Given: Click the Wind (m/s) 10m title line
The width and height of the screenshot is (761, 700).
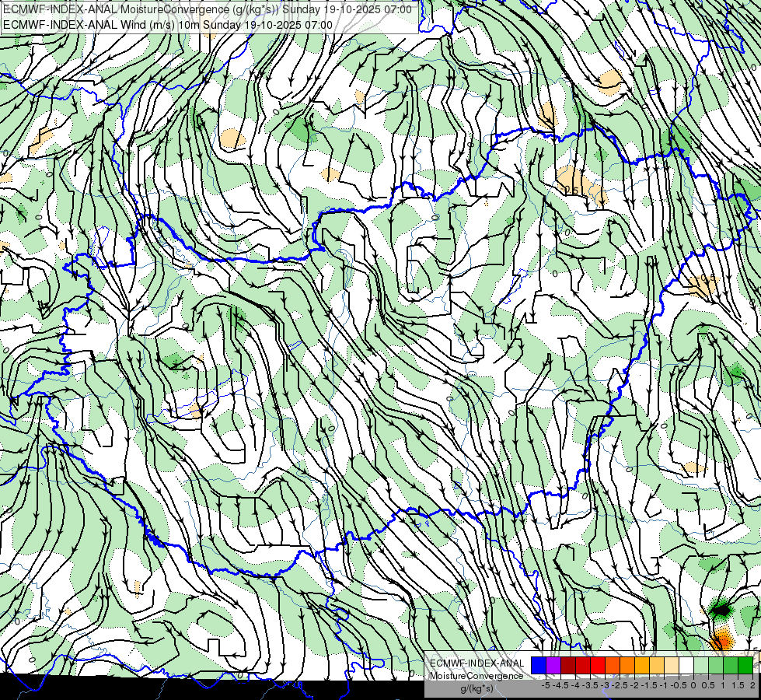Looking at the screenshot, I should click(x=168, y=25).
